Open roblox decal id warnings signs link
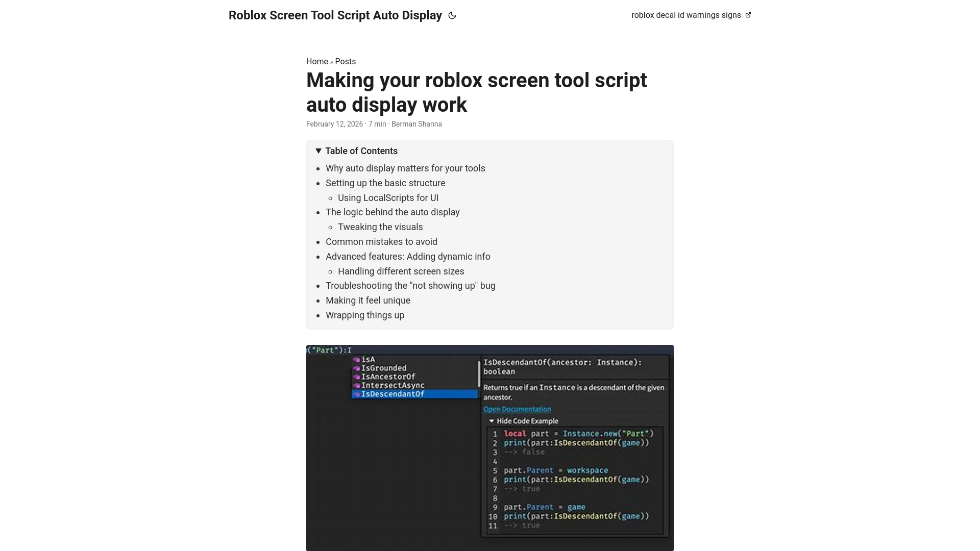Image resolution: width=980 pixels, height=551 pixels. 691,15
